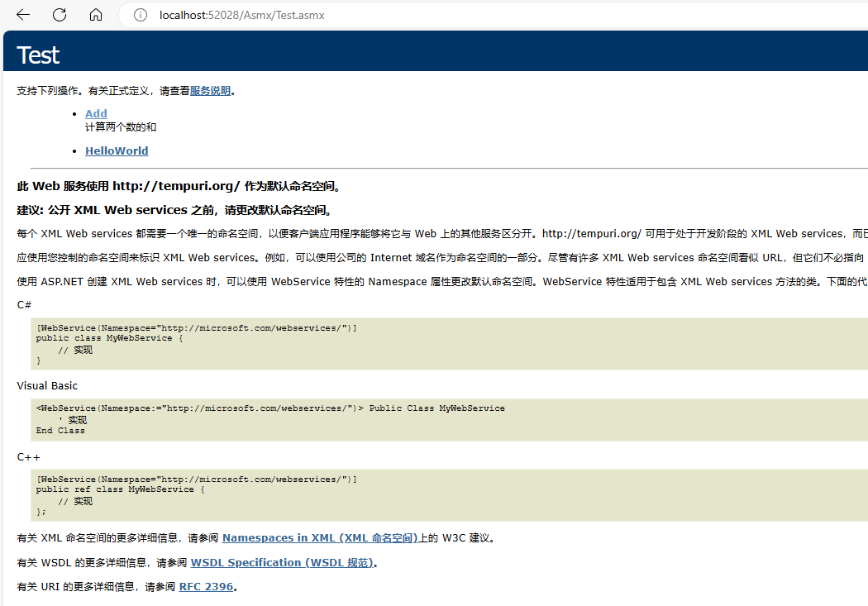The height and width of the screenshot is (606, 868).
Task: Click the paragraph starting 使用 ASP.NET 创建
Action: coord(442,282)
